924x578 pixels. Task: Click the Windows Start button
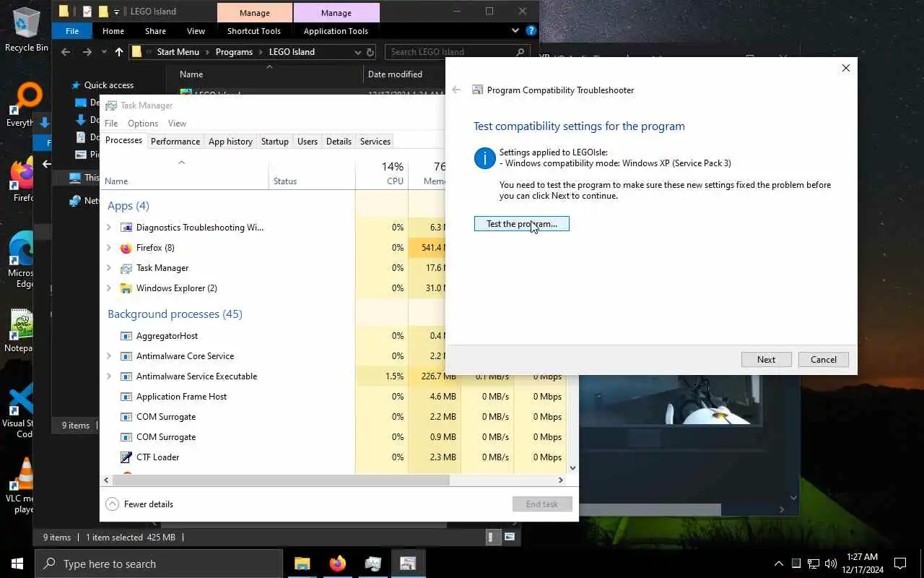click(x=17, y=564)
